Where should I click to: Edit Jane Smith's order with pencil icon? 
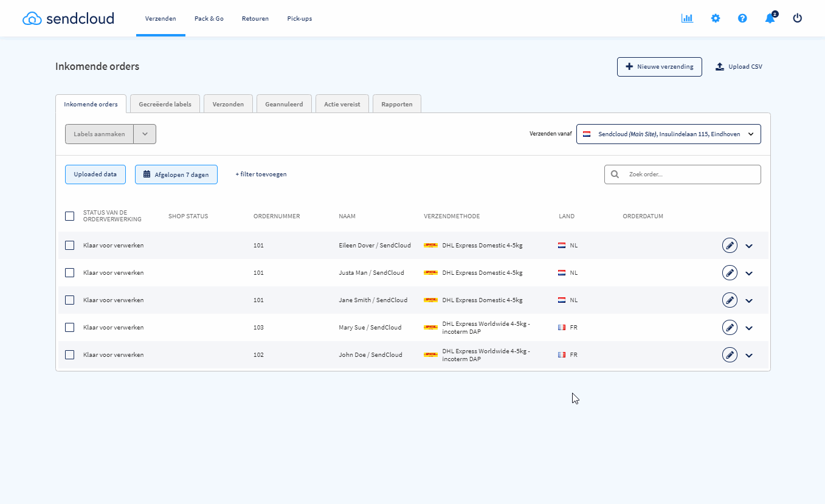730,300
